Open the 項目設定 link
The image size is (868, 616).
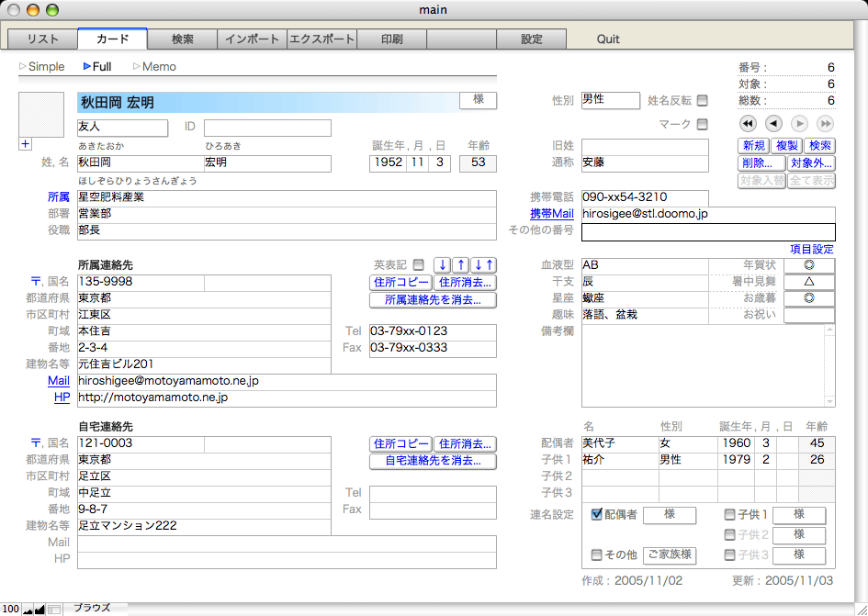(812, 249)
